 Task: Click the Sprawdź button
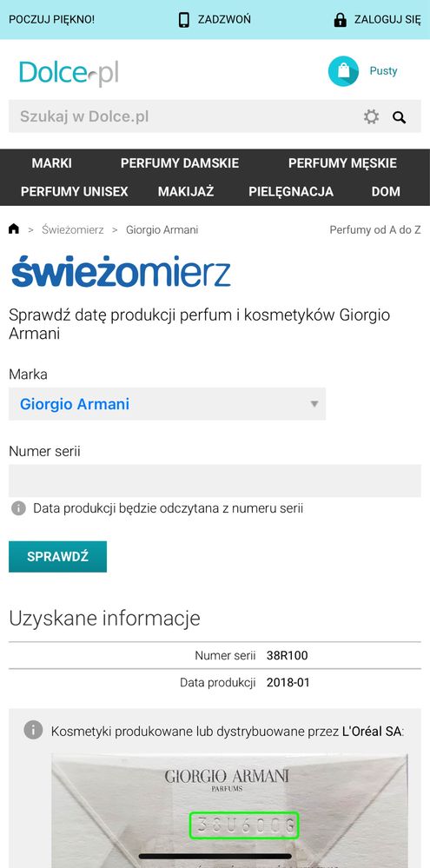(x=57, y=557)
